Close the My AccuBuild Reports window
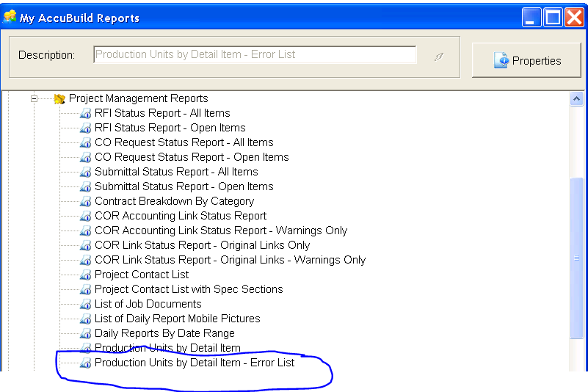Image resolution: width=588 pixels, height=392 pixels. coord(575,18)
